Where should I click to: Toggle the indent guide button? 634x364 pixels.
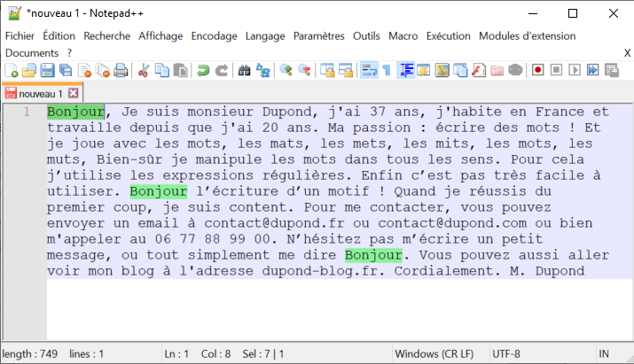click(x=406, y=71)
